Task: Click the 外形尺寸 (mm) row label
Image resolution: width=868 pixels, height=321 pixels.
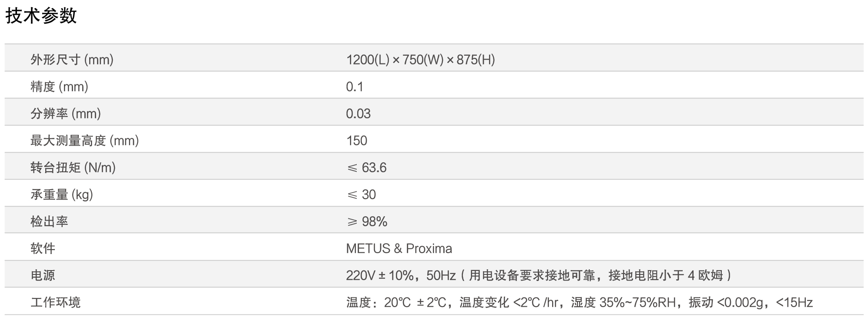Action: point(72,59)
